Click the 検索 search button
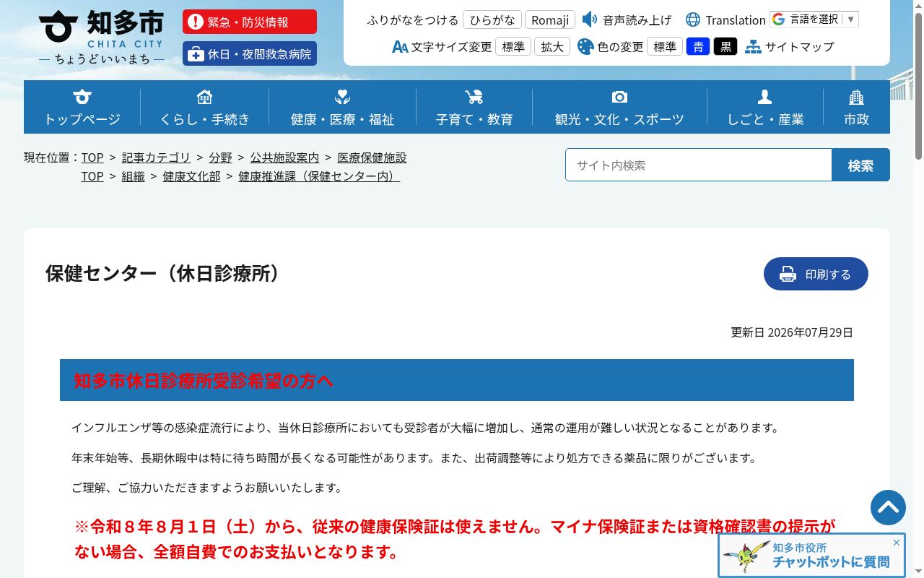 [860, 165]
